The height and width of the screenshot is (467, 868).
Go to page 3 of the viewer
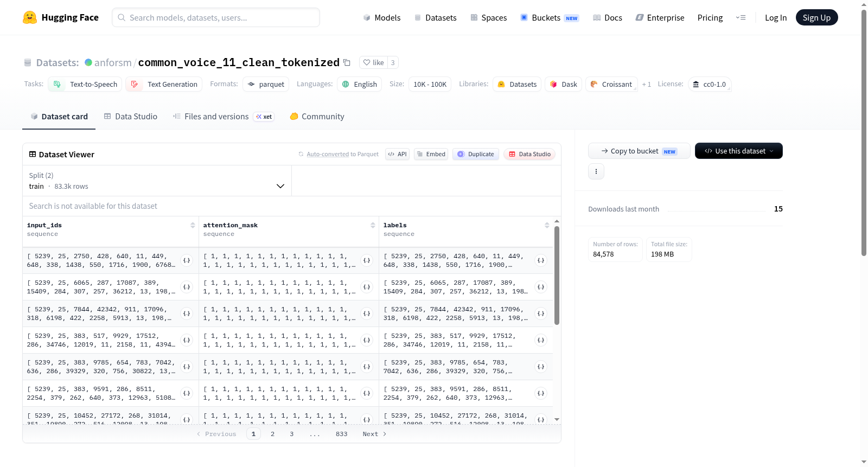[x=291, y=434]
